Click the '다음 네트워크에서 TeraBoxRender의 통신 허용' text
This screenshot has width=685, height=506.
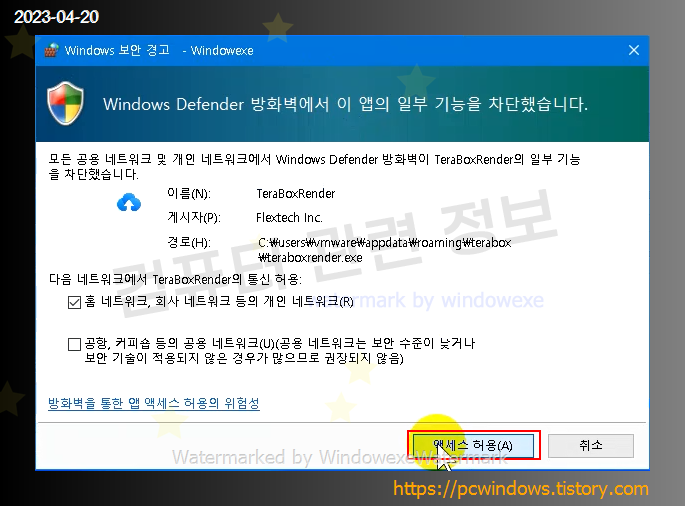[175, 279]
